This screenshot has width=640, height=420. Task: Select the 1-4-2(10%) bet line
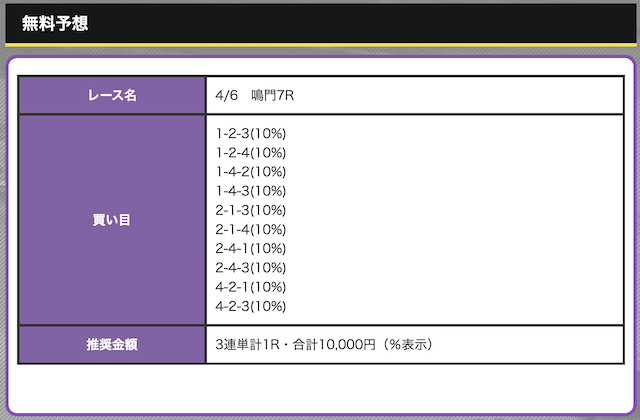[251, 171]
